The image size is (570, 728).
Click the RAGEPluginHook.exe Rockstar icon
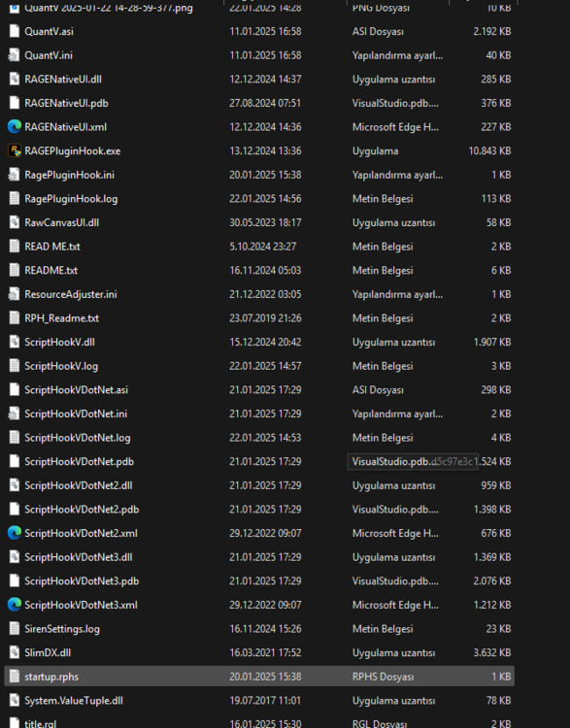[x=15, y=150]
